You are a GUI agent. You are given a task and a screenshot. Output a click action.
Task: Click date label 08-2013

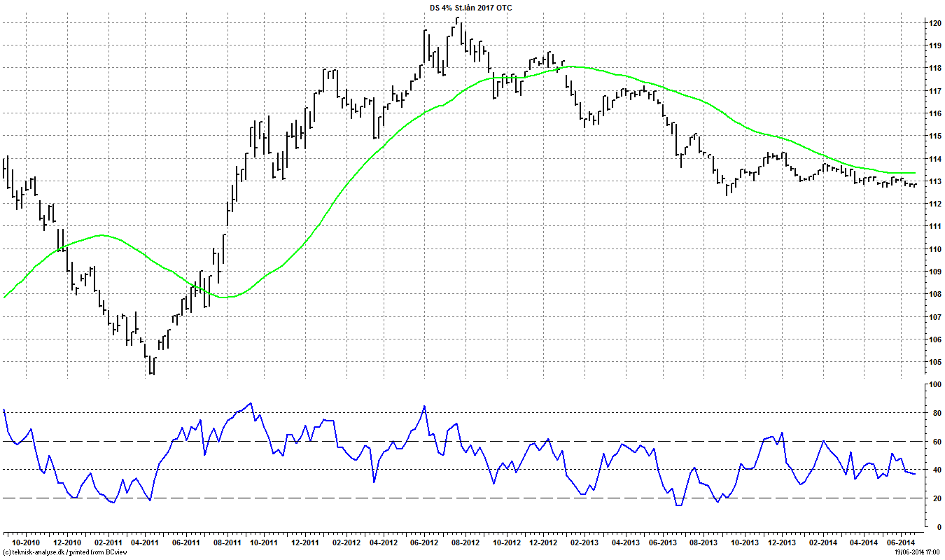click(x=704, y=542)
